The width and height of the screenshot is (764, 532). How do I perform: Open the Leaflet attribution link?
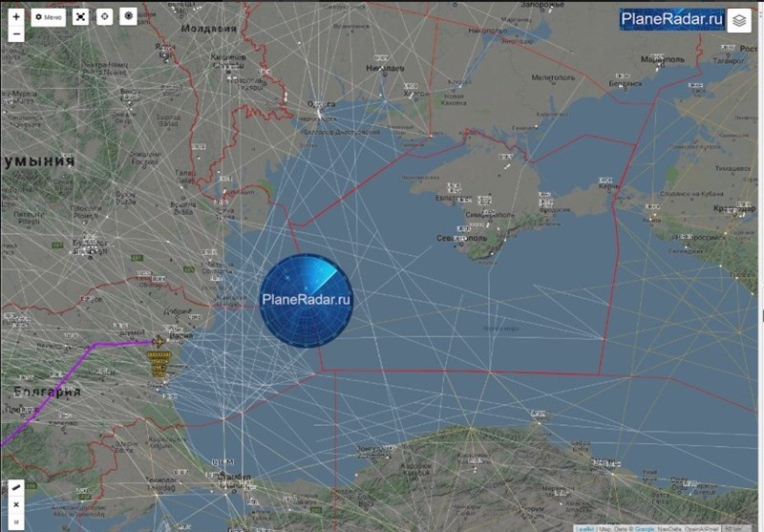[x=584, y=526]
